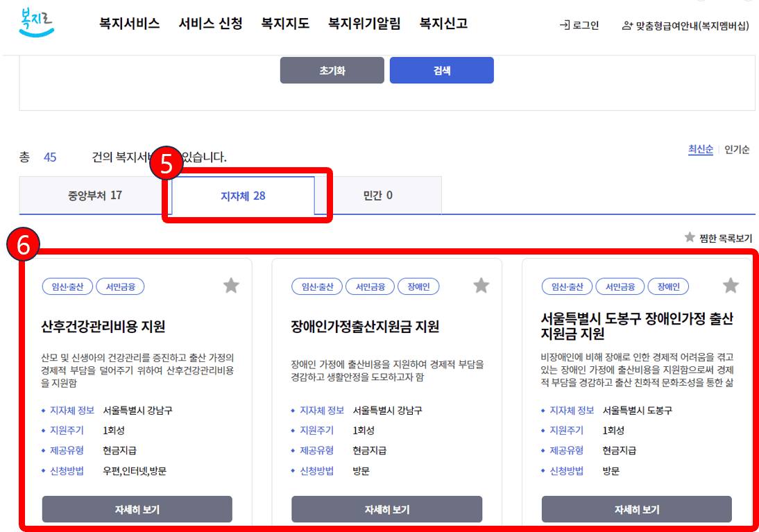The height and width of the screenshot is (532, 759).
Task: Open 맞춤형급여안내(복지멤버십) via its person icon
Action: (626, 23)
